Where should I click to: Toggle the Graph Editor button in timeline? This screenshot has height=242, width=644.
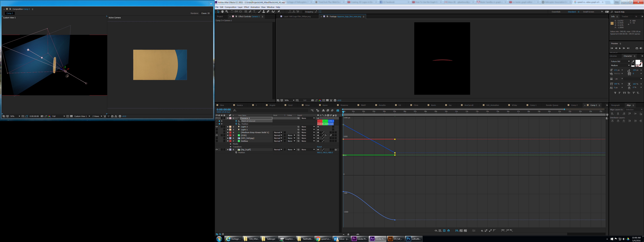(x=338, y=110)
